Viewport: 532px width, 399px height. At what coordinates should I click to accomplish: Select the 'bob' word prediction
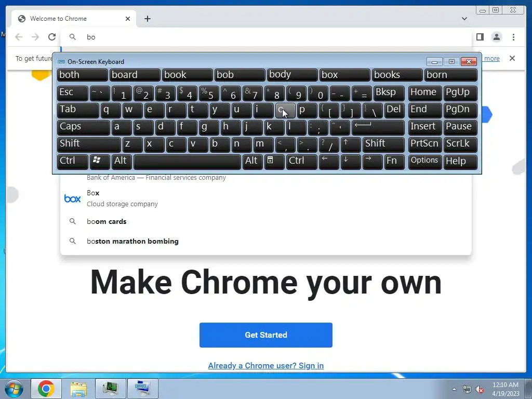coord(240,75)
